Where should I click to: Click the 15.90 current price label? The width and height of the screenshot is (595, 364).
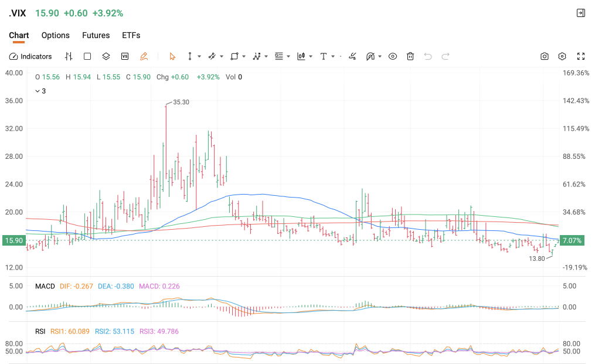(x=14, y=241)
